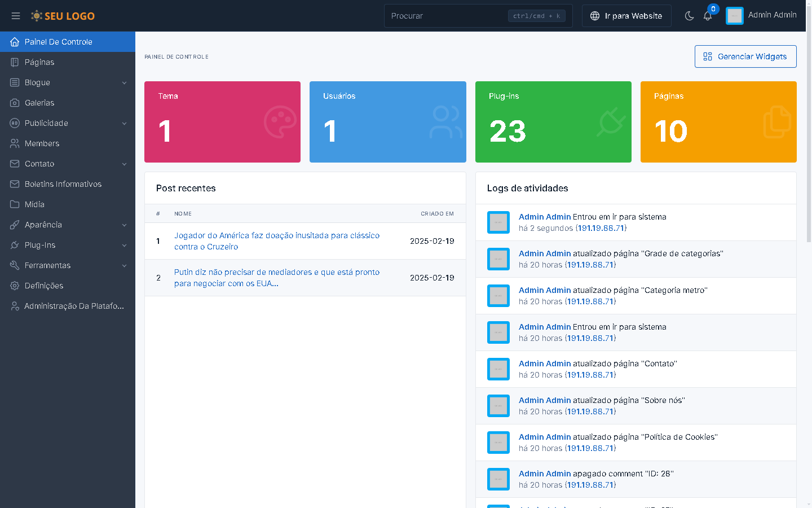Click the Admin Admin profile avatar
Viewport: 812px width, 508px height.
coord(734,16)
